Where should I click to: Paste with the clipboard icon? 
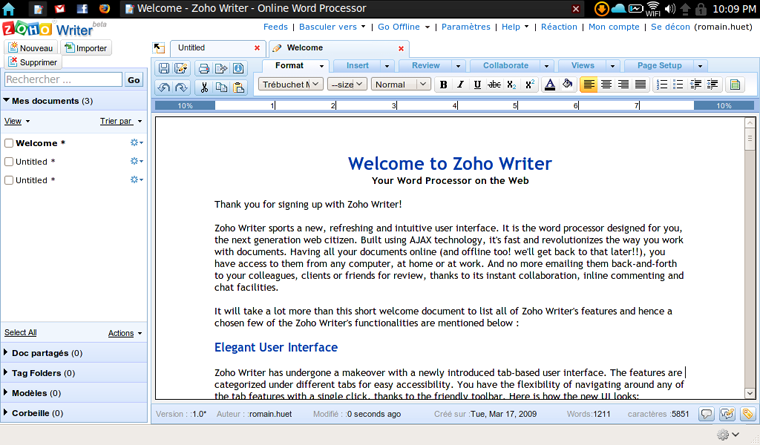pyautogui.click(x=238, y=87)
